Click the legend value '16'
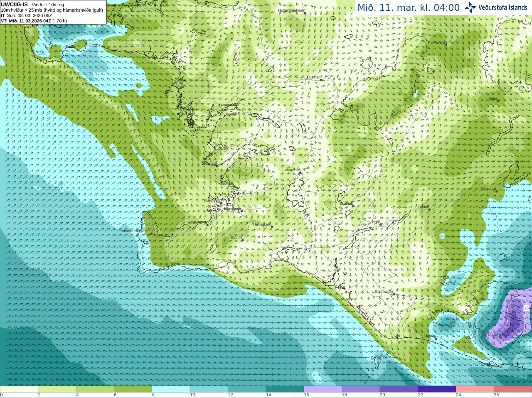This screenshot has width=532, height=398. [306, 395]
